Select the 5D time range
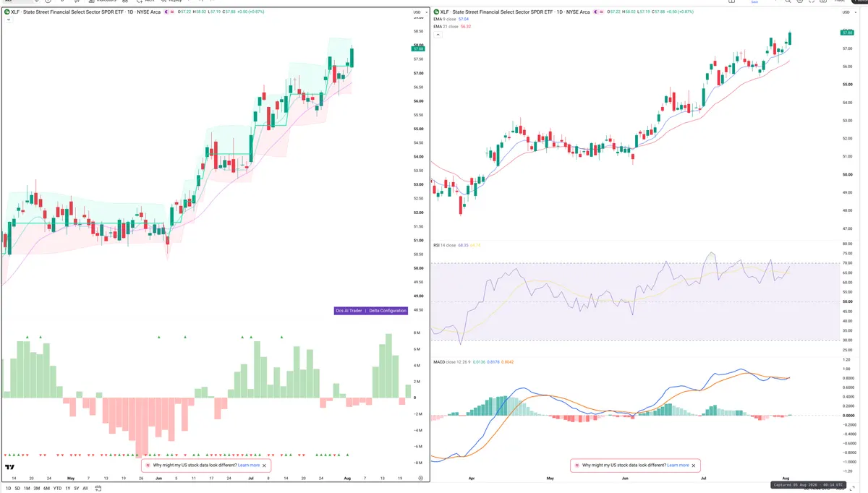 coord(17,489)
